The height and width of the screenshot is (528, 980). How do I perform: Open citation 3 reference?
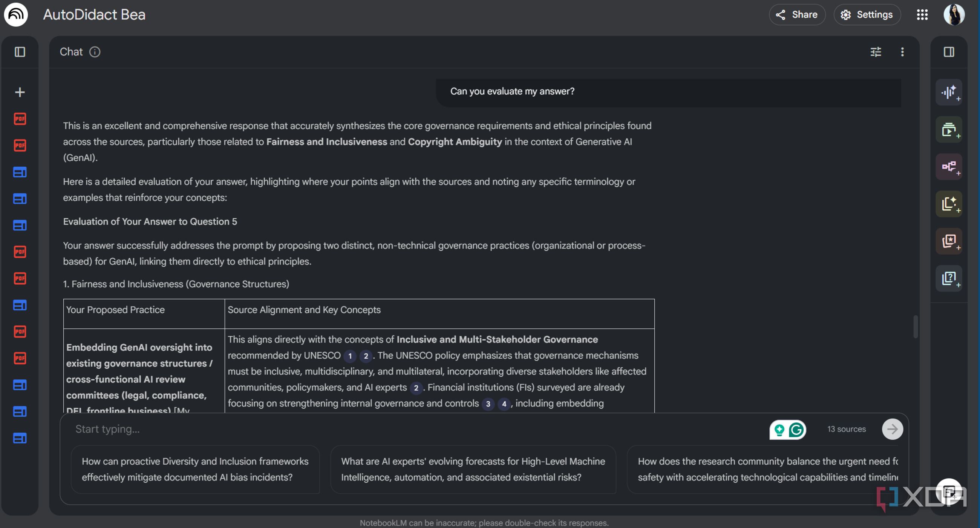click(488, 404)
